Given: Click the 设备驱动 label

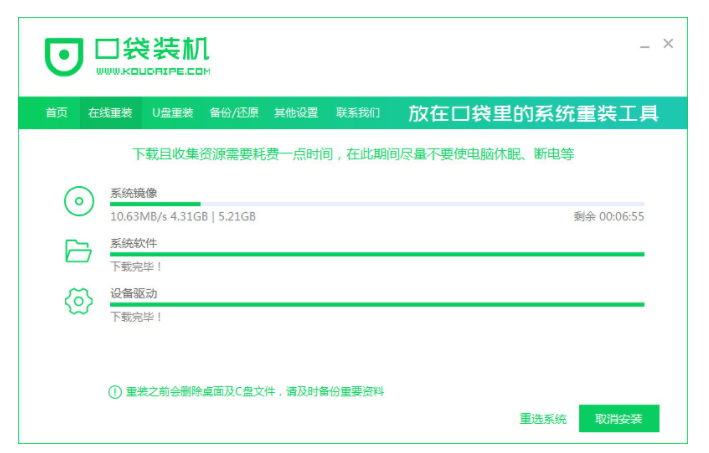Looking at the screenshot, I should 134,294.
